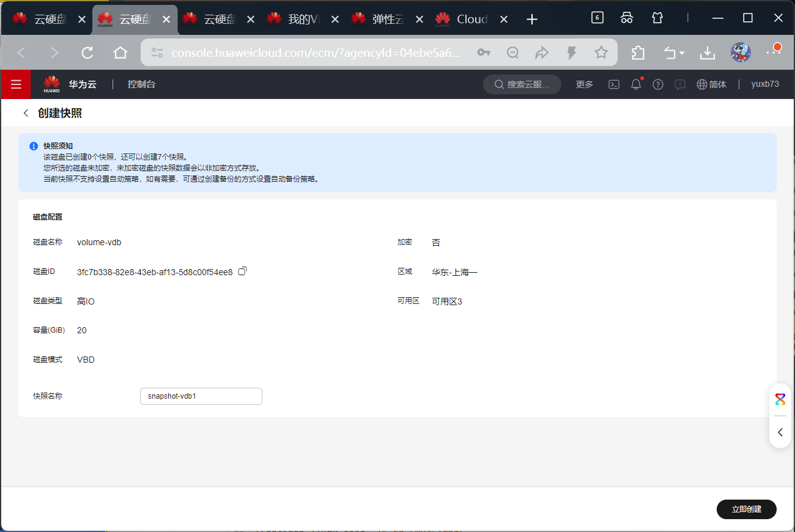
Task: Switch to the 弹性云 browser tab
Action: click(x=388, y=19)
